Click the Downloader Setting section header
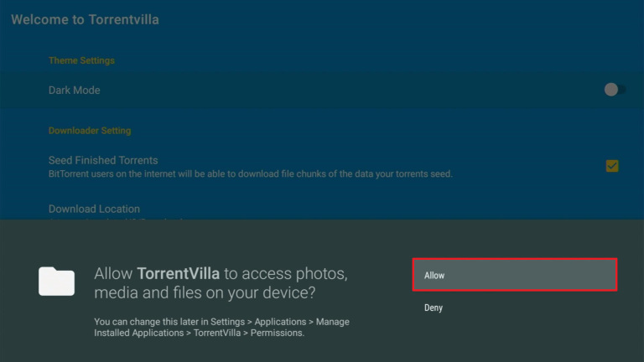This screenshot has height=362, width=644. (90, 131)
